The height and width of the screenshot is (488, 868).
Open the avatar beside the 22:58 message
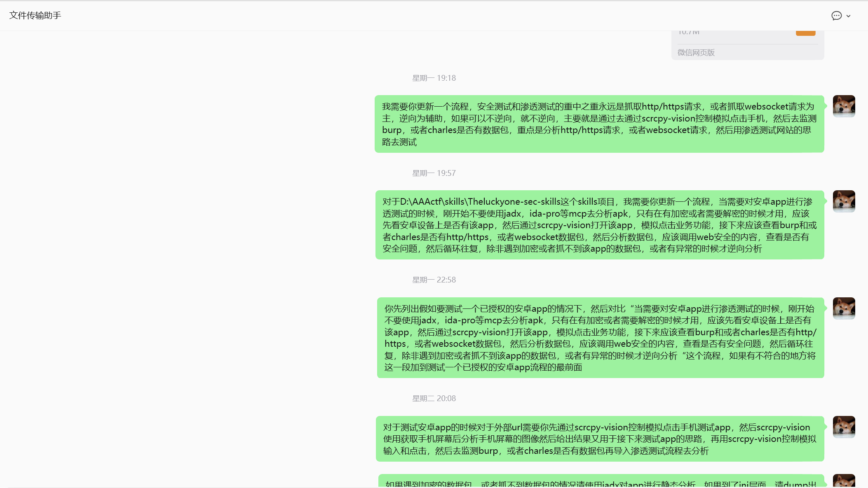click(x=844, y=308)
